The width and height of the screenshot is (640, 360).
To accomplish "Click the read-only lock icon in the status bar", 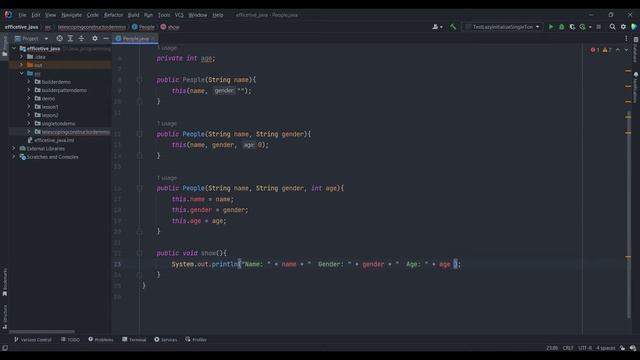I will (x=622, y=348).
